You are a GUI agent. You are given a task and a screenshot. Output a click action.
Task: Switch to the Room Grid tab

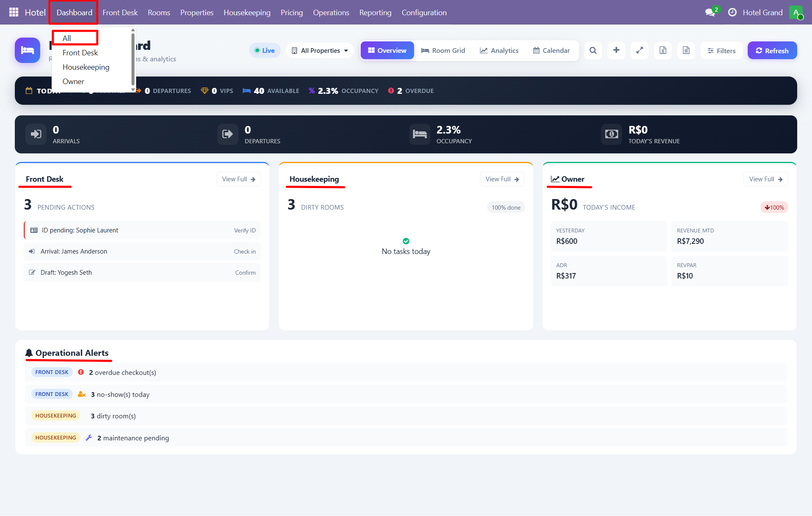(443, 51)
